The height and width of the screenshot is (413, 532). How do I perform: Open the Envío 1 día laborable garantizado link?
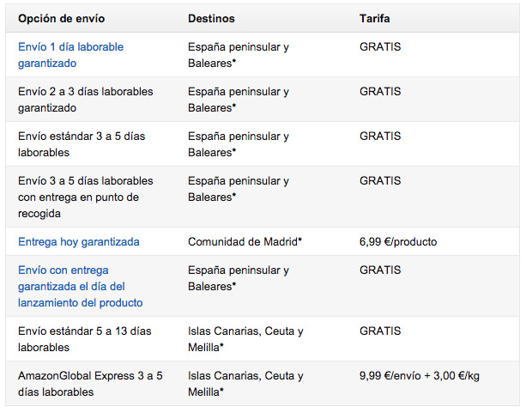pos(70,55)
